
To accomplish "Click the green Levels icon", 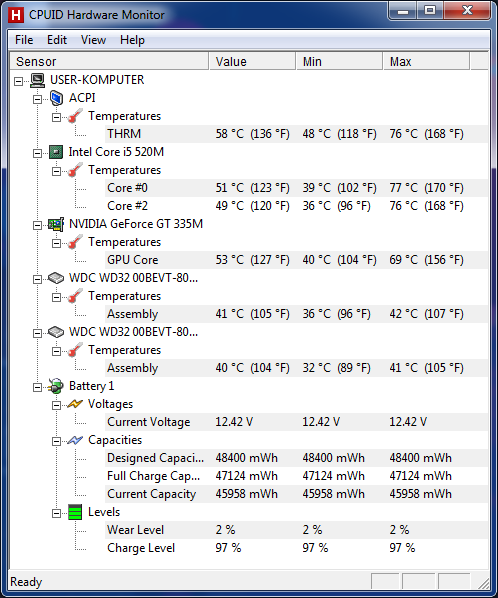I will point(75,512).
